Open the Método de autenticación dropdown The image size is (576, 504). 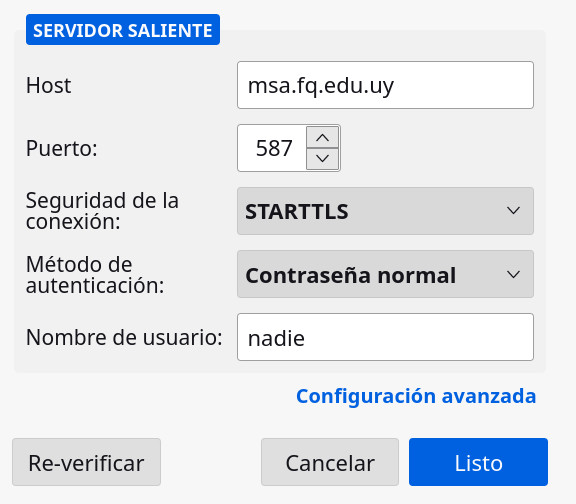tap(385, 274)
